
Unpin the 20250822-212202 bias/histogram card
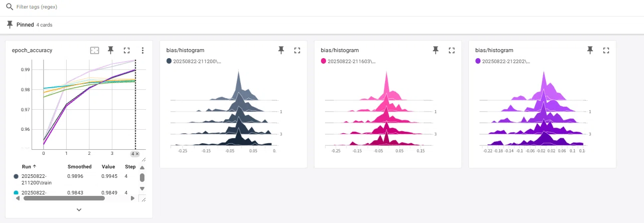click(590, 50)
